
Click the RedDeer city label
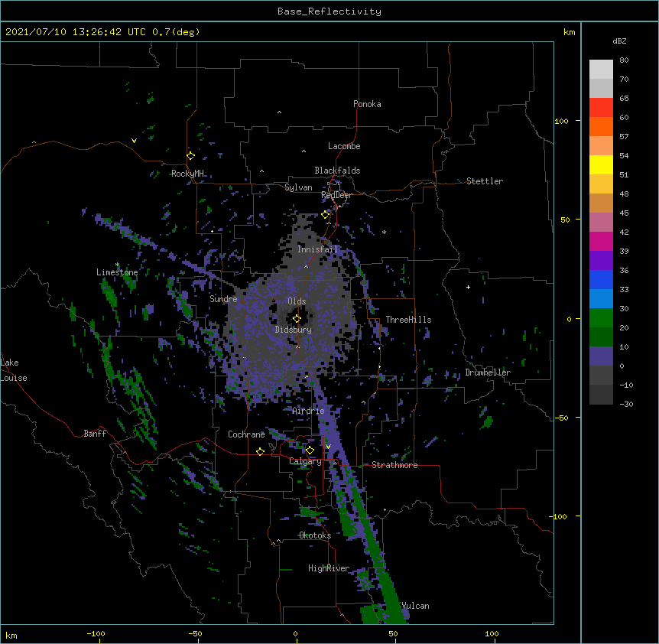[336, 195]
